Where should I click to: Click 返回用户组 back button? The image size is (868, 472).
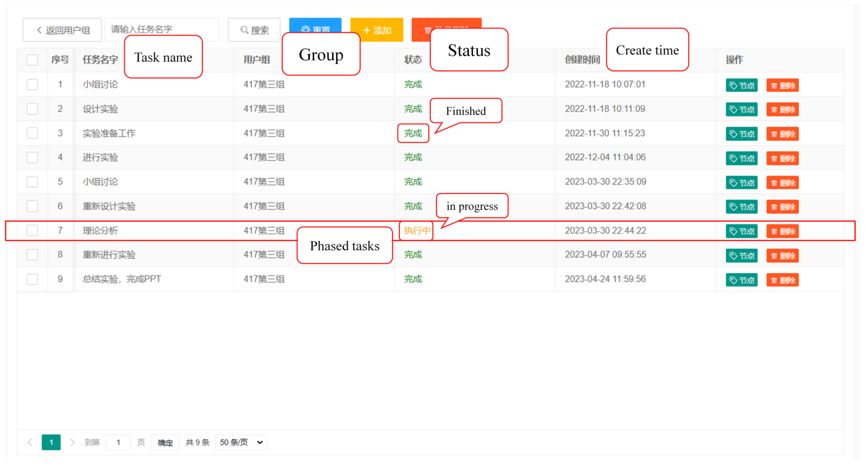tap(62, 30)
